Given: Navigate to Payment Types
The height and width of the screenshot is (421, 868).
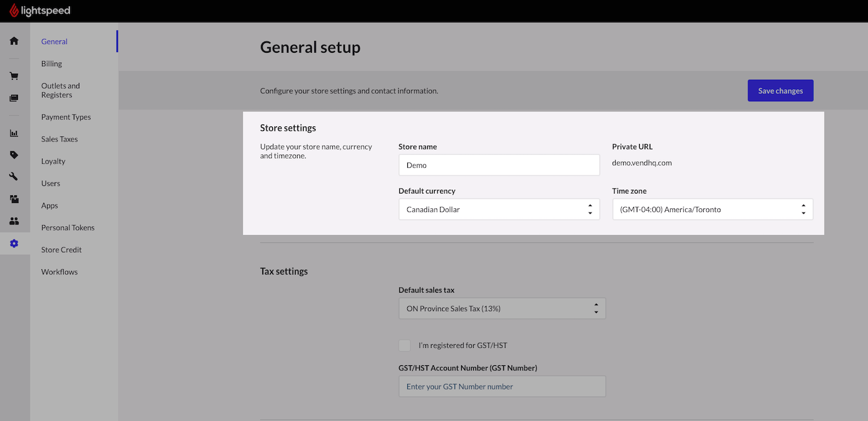Looking at the screenshot, I should 66,117.
